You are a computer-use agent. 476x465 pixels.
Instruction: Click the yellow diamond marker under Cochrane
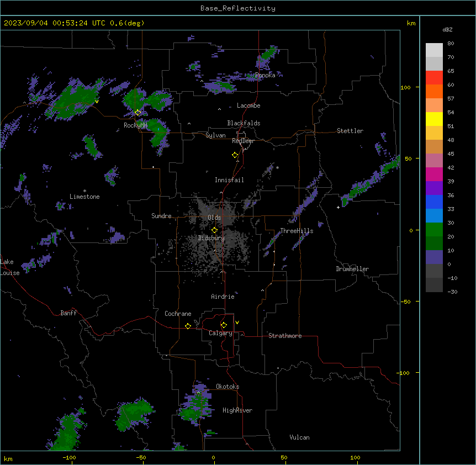click(188, 326)
